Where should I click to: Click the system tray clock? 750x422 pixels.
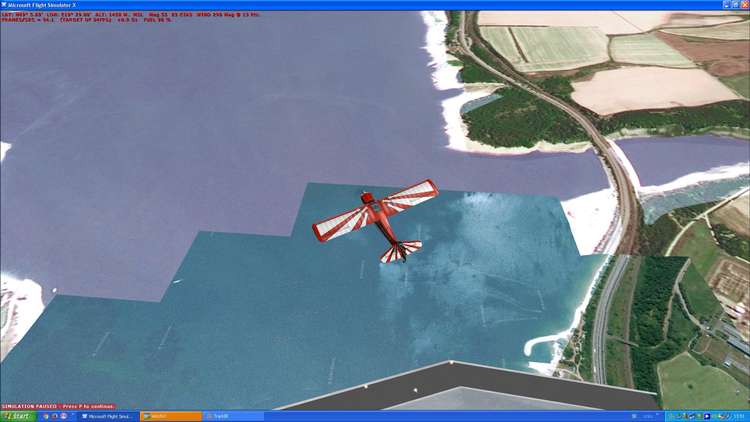[740, 416]
